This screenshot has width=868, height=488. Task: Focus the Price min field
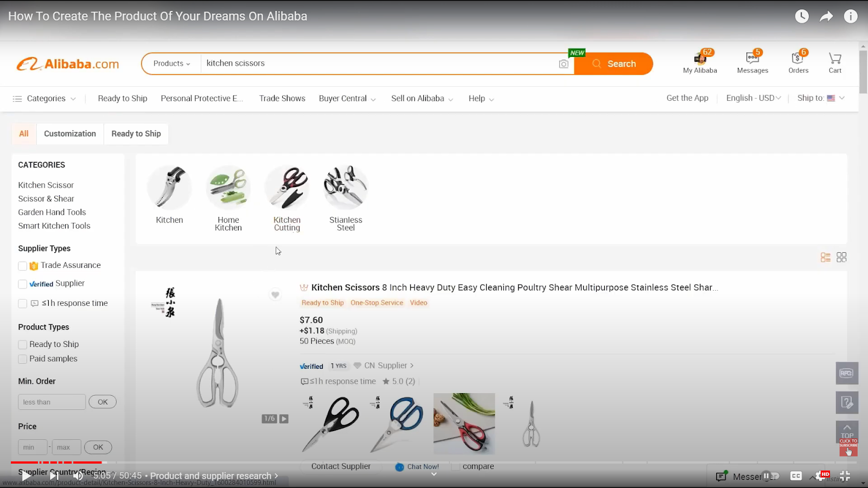(33, 447)
